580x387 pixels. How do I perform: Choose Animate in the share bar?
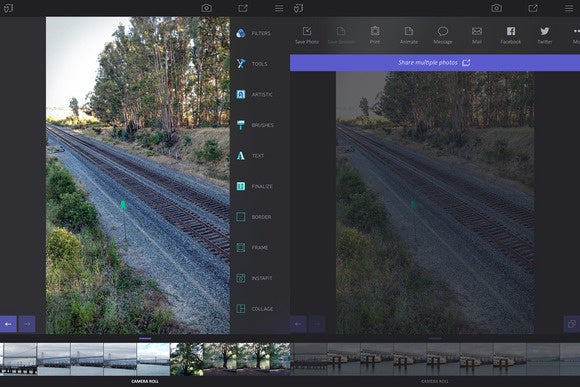[409, 36]
